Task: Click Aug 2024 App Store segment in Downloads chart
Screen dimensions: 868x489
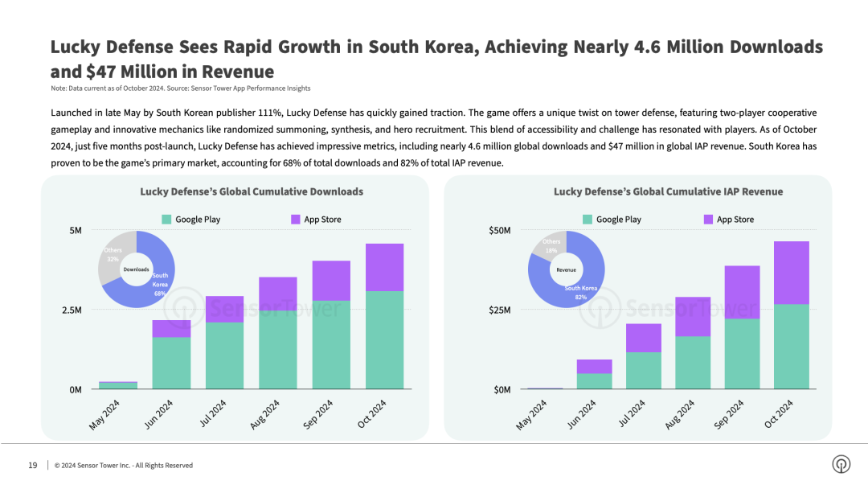Action: tap(278, 294)
